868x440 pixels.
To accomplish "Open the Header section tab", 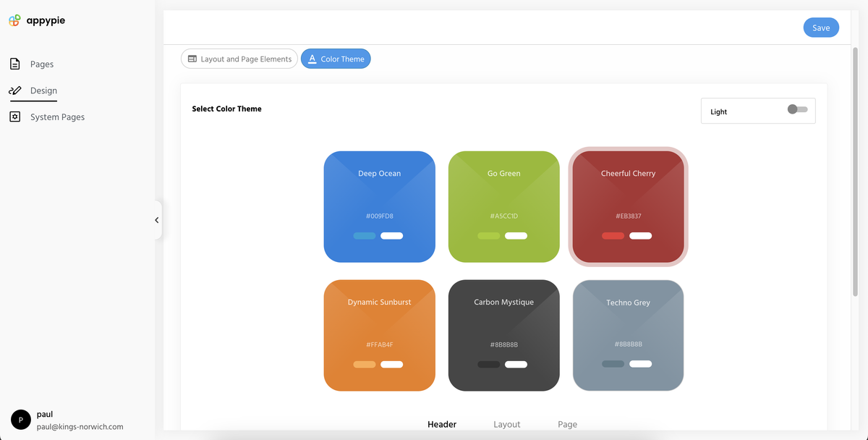I will 442,425.
